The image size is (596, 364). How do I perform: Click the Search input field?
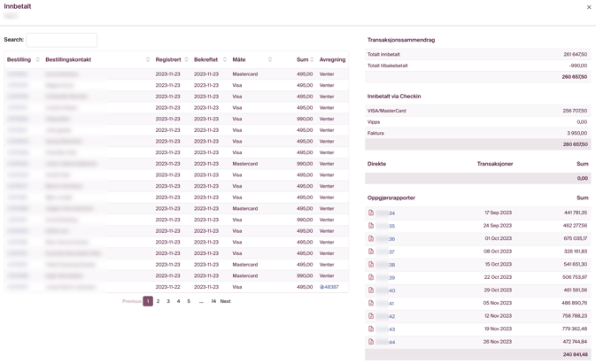[61, 40]
